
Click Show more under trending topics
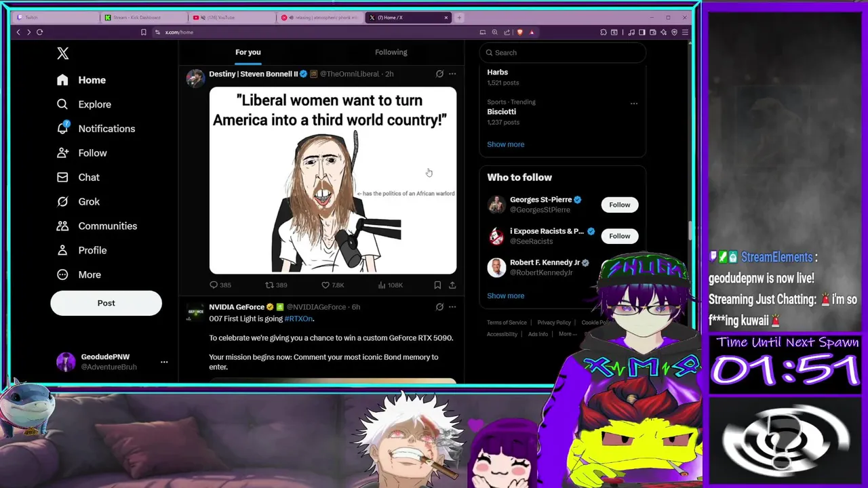505,144
